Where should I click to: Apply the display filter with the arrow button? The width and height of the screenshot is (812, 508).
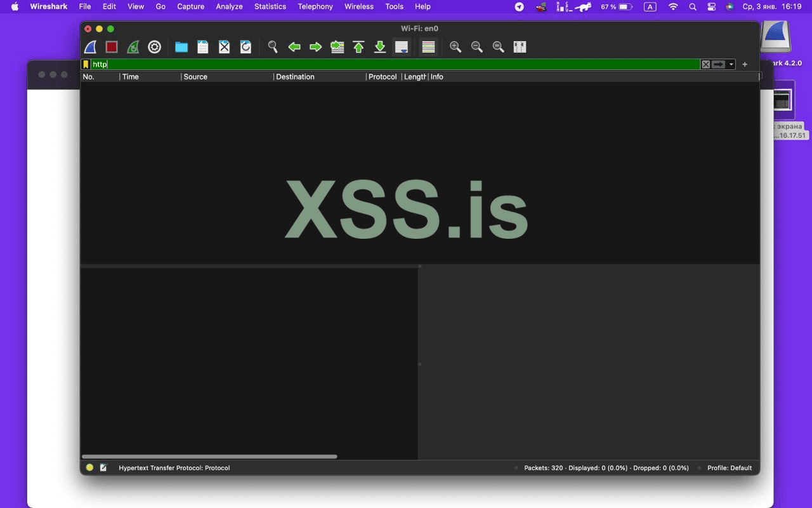click(x=718, y=64)
